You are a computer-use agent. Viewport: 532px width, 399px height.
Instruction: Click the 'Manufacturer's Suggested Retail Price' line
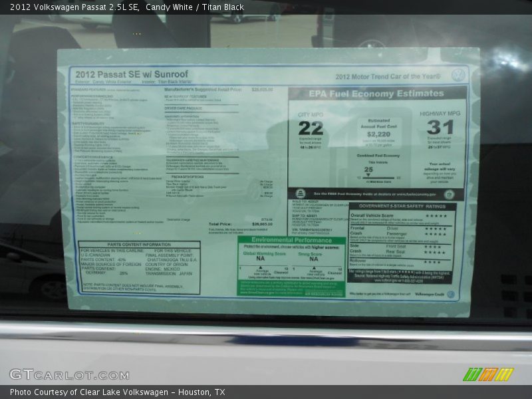pyautogui.click(x=219, y=90)
